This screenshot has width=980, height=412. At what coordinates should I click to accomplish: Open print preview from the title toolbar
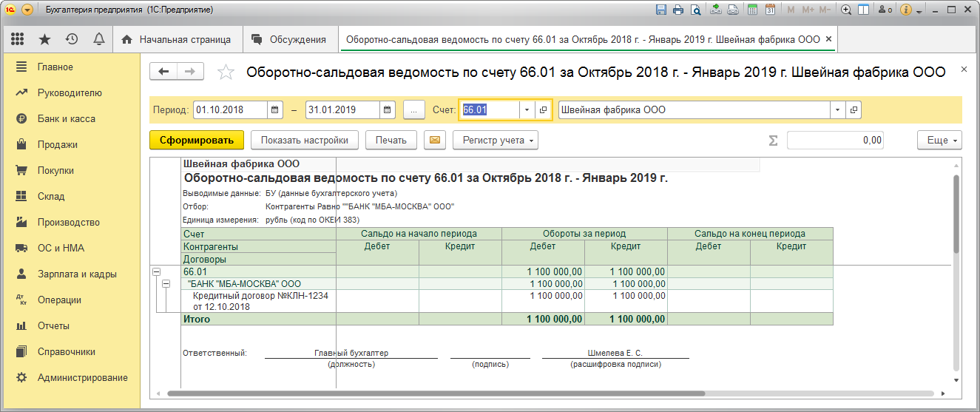[x=695, y=10]
